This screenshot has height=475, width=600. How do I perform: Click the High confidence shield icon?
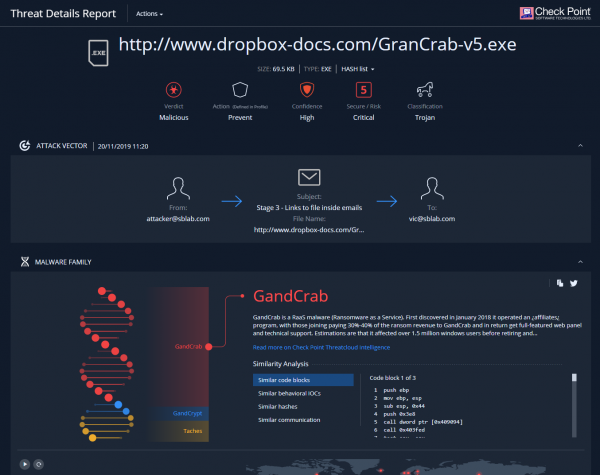[307, 91]
